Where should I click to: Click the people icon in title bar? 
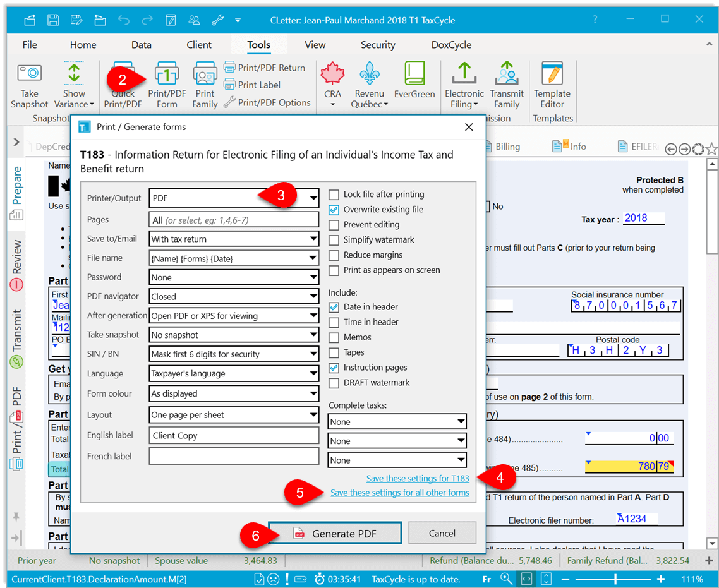click(x=194, y=20)
